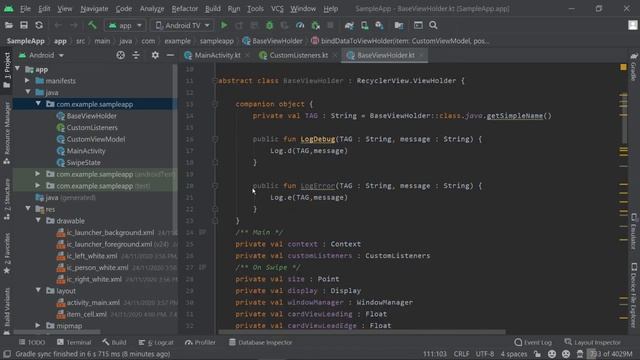Viewport: 640px width, 360px height.
Task: Open the Project tool window sidebar tab
Action: (x=7, y=70)
